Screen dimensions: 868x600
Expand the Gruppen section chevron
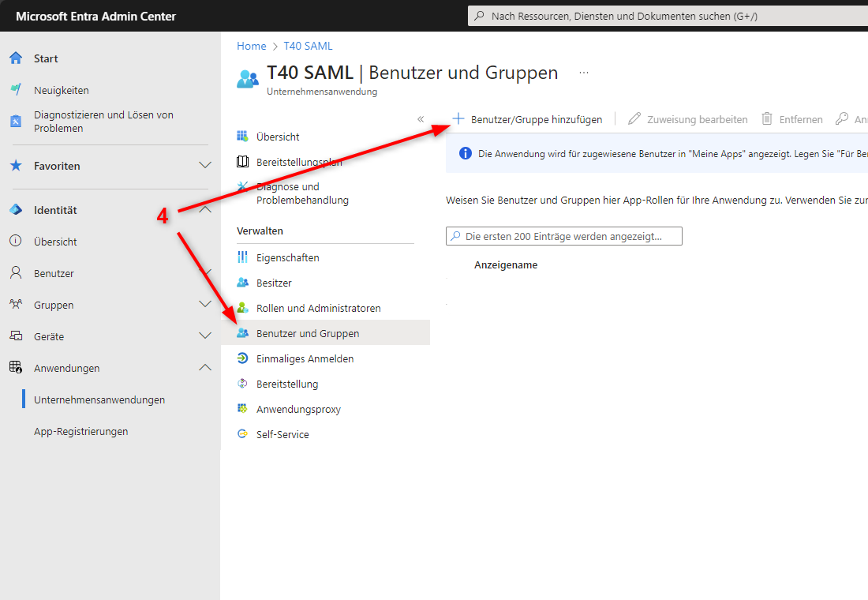click(x=205, y=304)
